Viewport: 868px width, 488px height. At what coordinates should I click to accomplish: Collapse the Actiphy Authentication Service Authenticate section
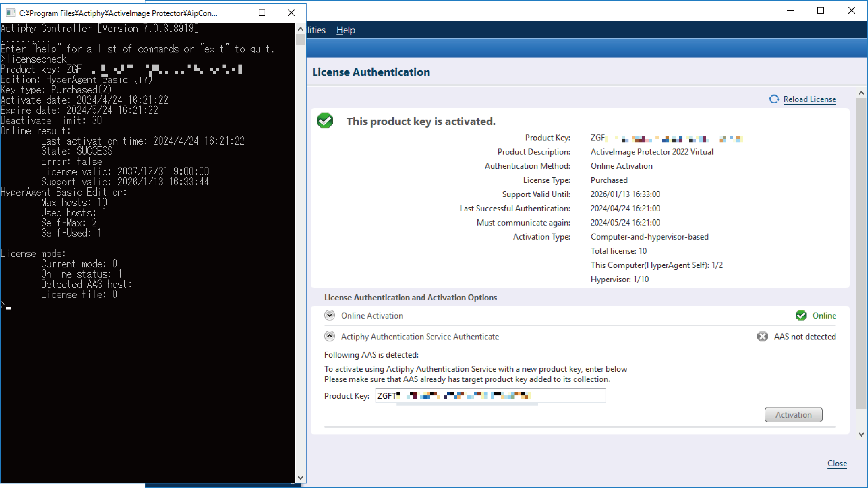coord(330,336)
